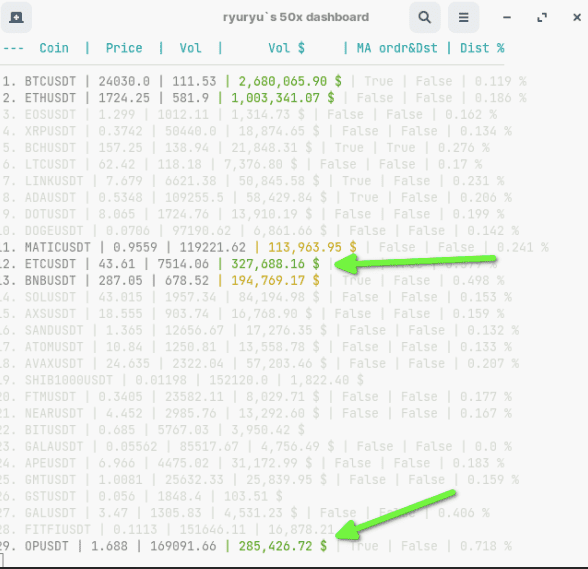Select OP volume 285,426.72 $

[283, 546]
